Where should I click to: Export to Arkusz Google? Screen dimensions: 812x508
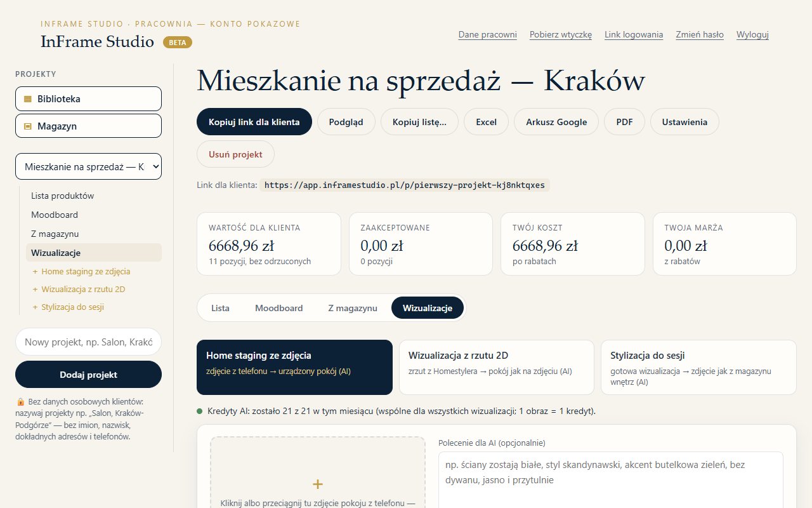click(556, 122)
